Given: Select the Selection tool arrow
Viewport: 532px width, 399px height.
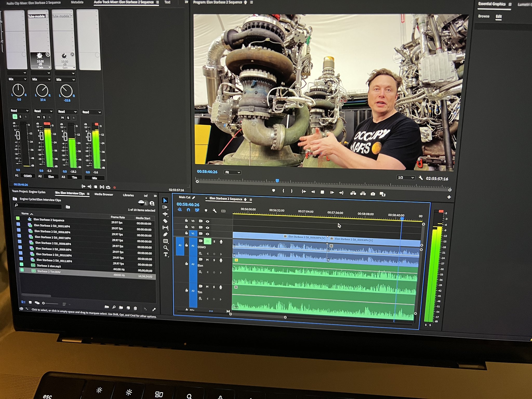Looking at the screenshot, I should [x=165, y=200].
